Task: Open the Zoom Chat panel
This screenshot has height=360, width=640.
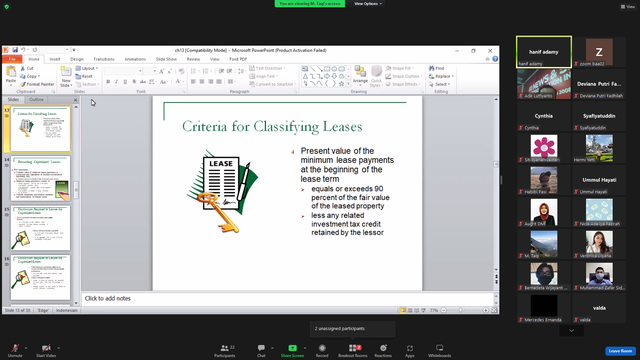Action: pyautogui.click(x=261, y=350)
